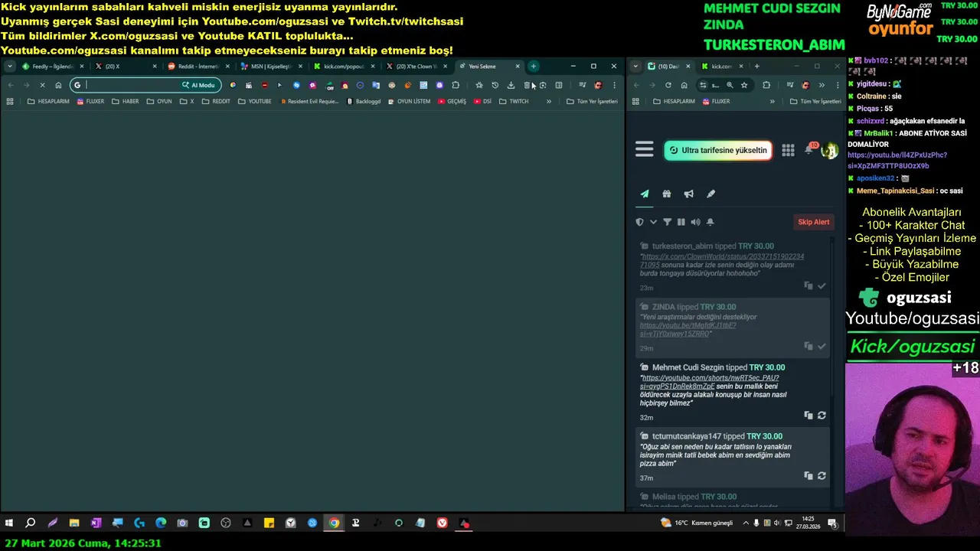Open x.com ClownWorld link in tip
This screenshot has width=980, height=551.
722,260
